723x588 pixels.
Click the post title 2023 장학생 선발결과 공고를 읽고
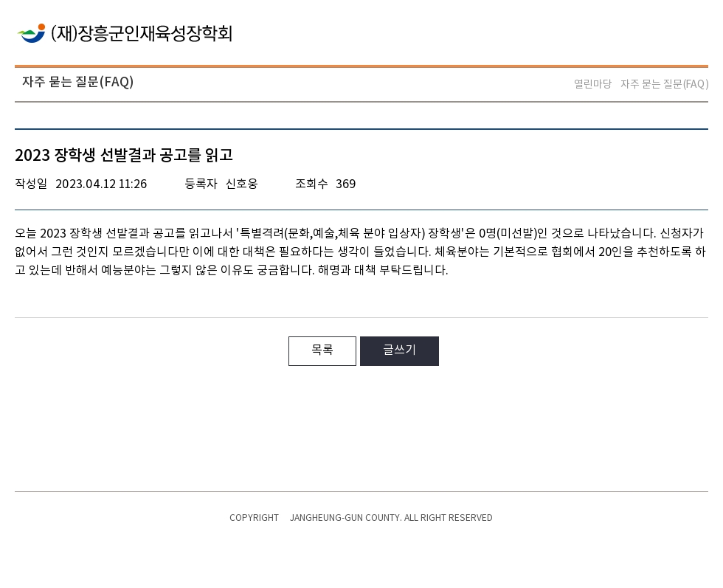[124, 155]
